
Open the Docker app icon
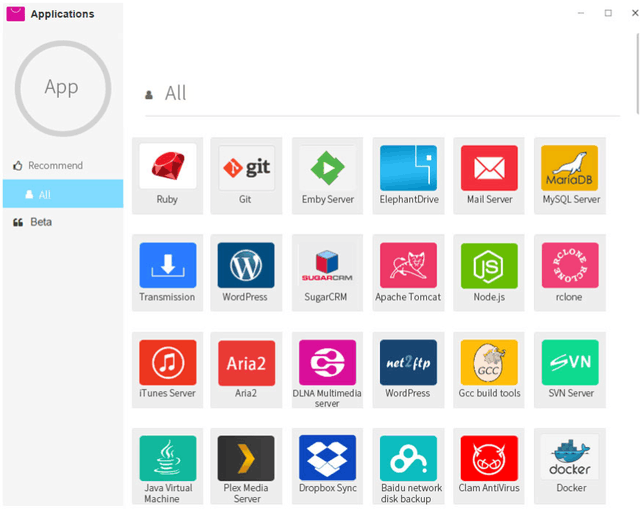tap(570, 458)
